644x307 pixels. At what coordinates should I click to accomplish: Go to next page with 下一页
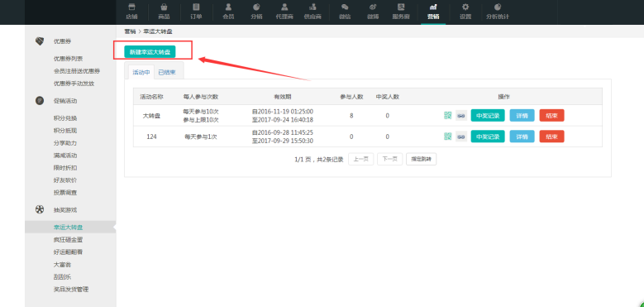coord(389,159)
